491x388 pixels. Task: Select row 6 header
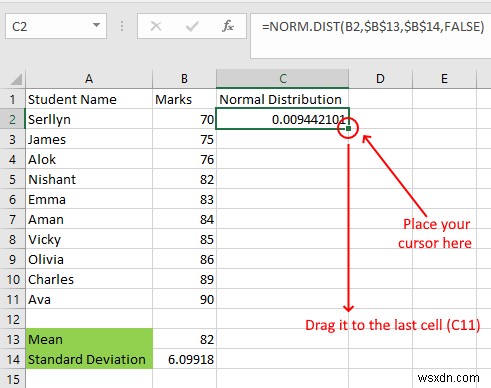pos(13,199)
